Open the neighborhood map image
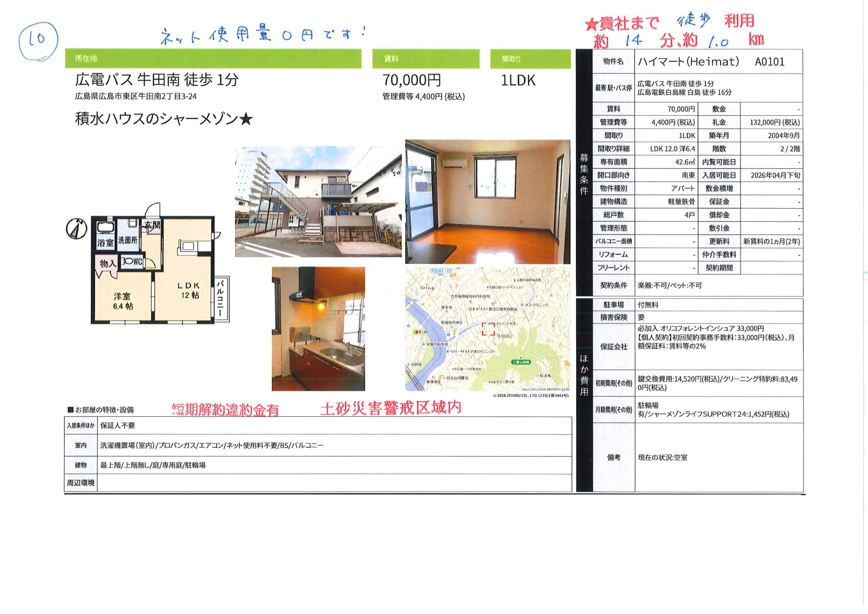Screen dimensions: 868x614 point(488,329)
